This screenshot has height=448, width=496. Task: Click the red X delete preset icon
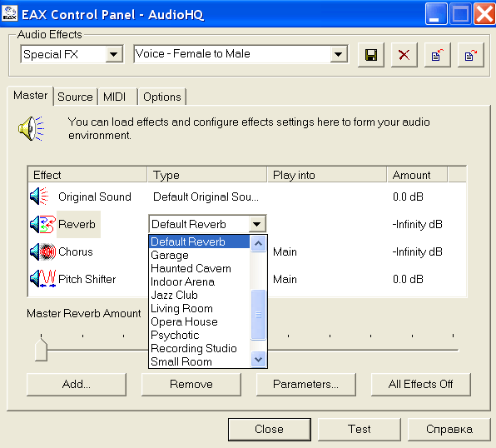(x=404, y=55)
